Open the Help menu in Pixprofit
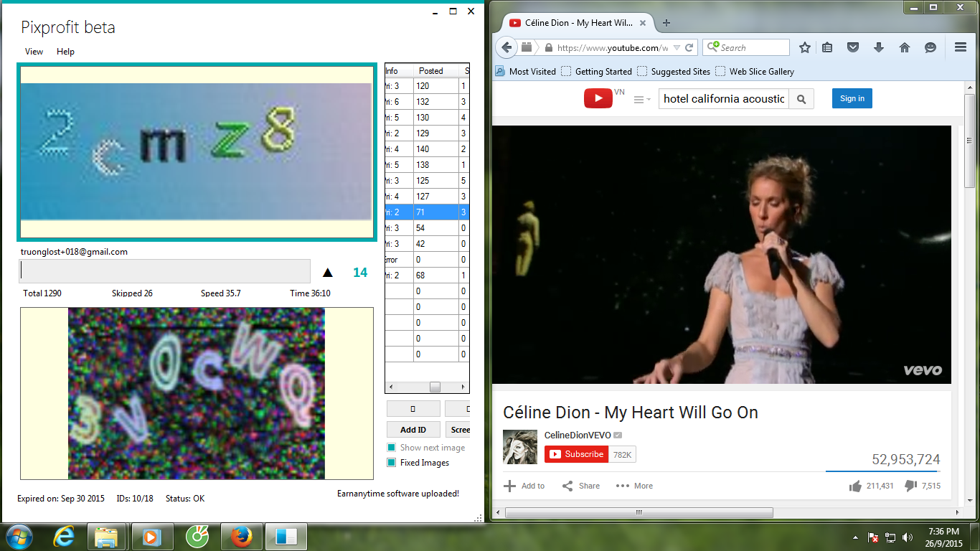 tap(65, 52)
